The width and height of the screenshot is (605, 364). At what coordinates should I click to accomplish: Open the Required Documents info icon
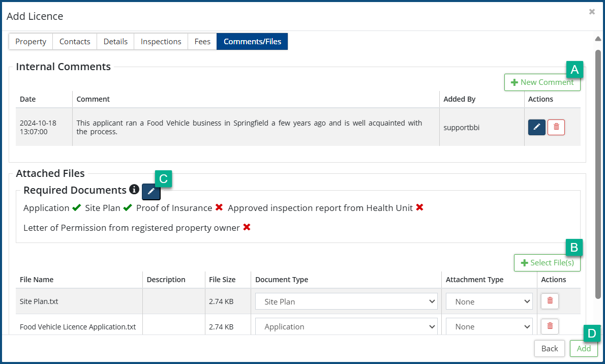pos(134,190)
